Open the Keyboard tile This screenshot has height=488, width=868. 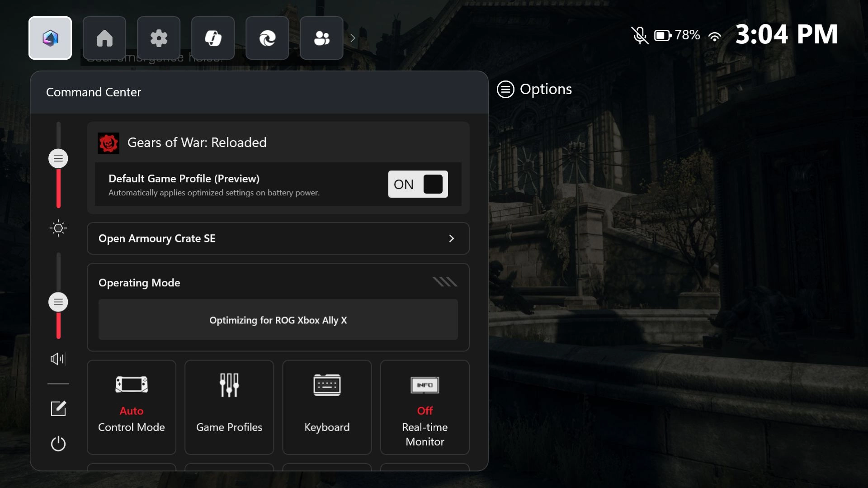[326, 407]
